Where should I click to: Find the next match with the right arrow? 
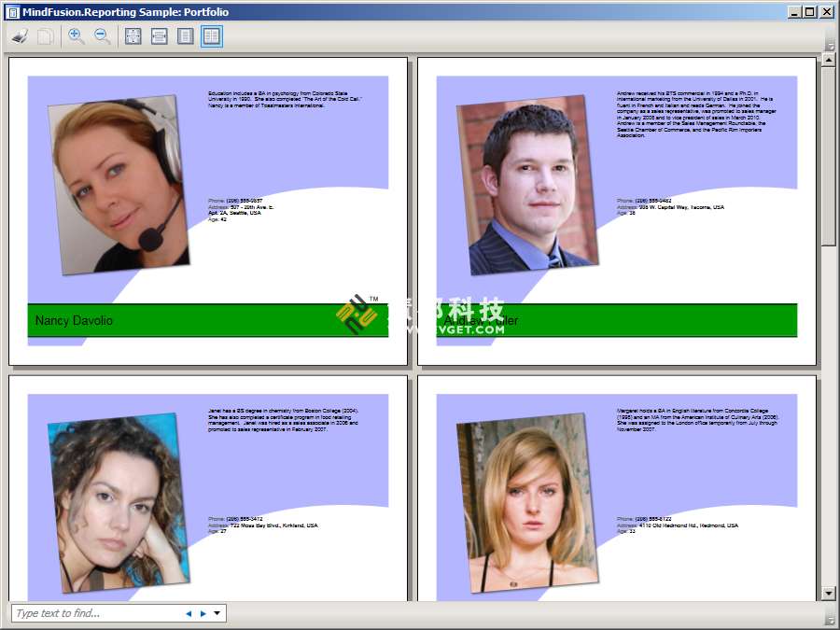pos(203,614)
